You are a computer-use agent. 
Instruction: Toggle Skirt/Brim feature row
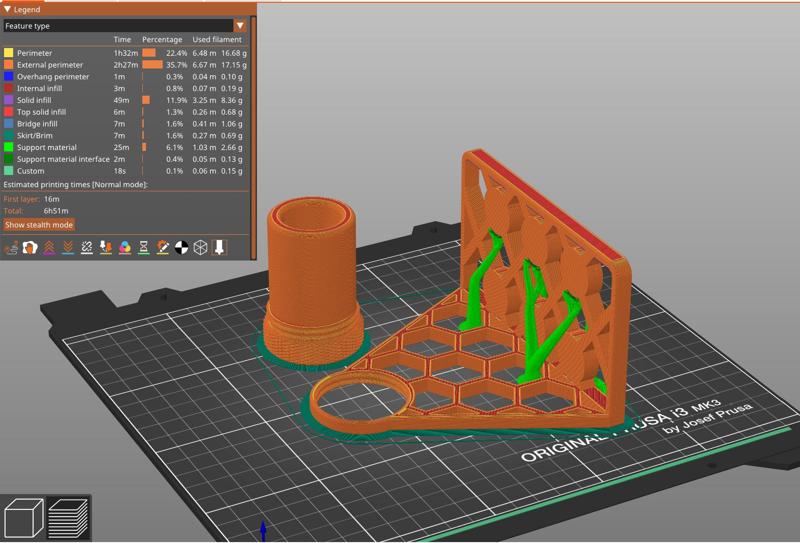tap(125, 135)
